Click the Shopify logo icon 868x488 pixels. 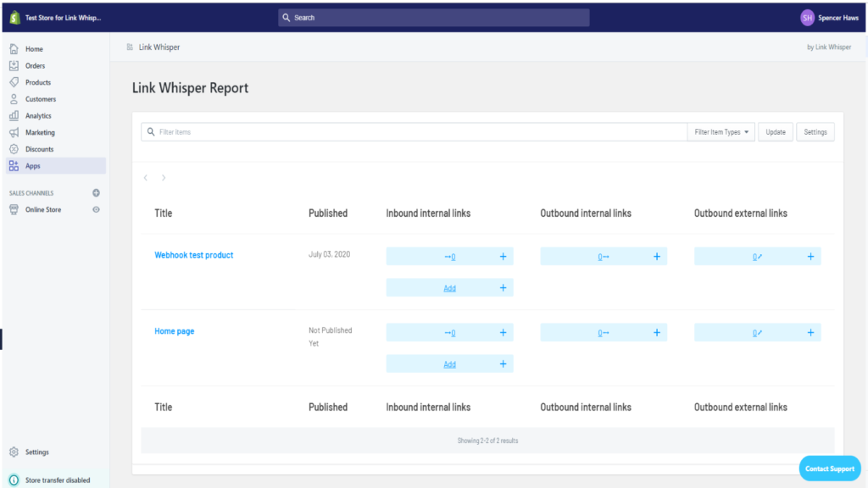pos(15,18)
